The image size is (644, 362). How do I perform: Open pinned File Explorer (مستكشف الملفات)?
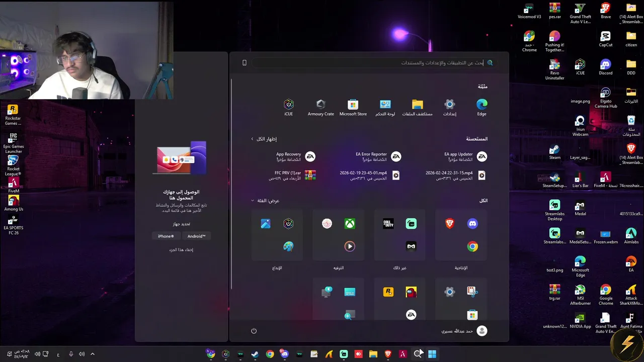pos(417,108)
